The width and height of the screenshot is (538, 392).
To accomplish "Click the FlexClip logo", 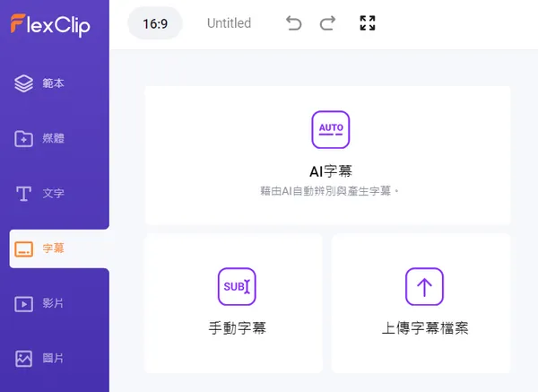I will point(50,25).
